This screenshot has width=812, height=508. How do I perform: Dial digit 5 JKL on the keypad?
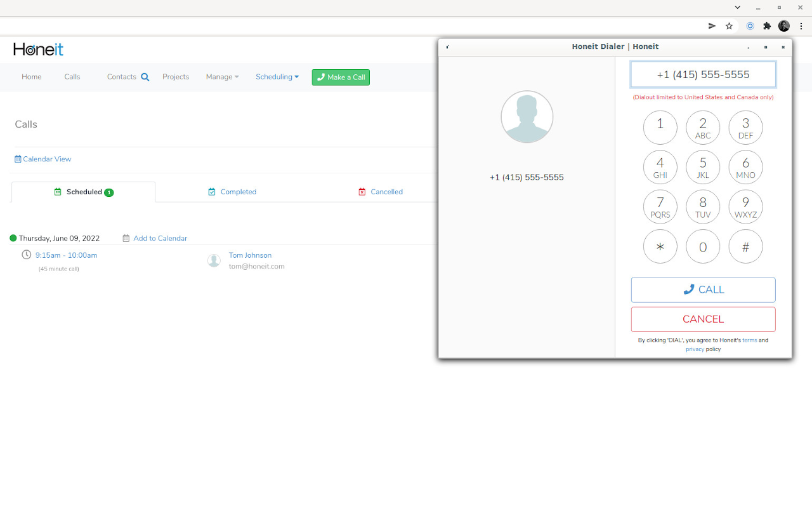703,167
